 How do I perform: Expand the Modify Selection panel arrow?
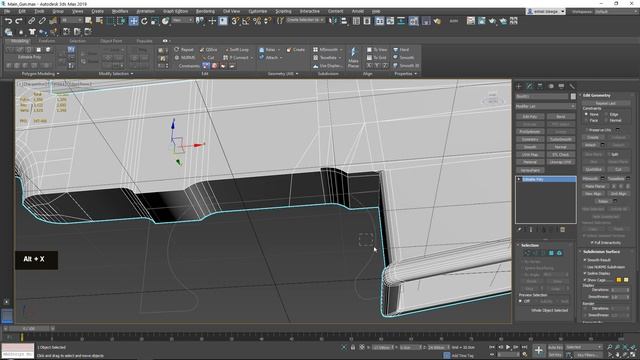pos(132,74)
